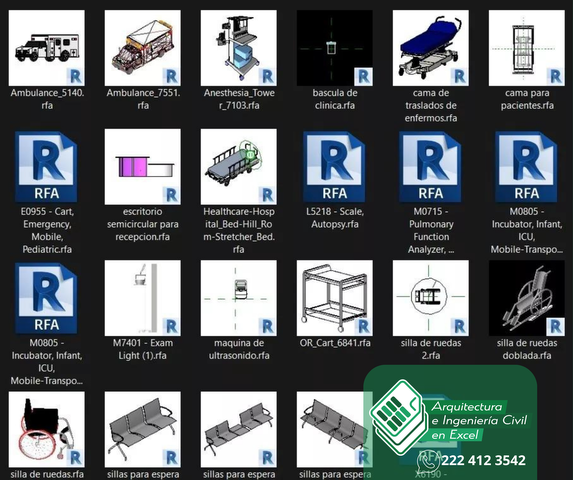Select the Ambulance_5140.rfa file thumbnail
573x480 pixels.
pos(47,48)
